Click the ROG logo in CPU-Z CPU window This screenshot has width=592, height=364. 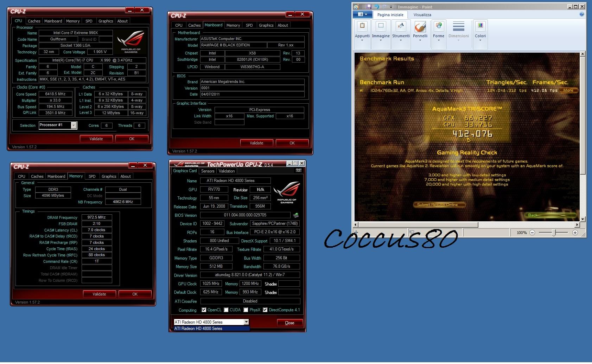pyautogui.click(x=131, y=41)
